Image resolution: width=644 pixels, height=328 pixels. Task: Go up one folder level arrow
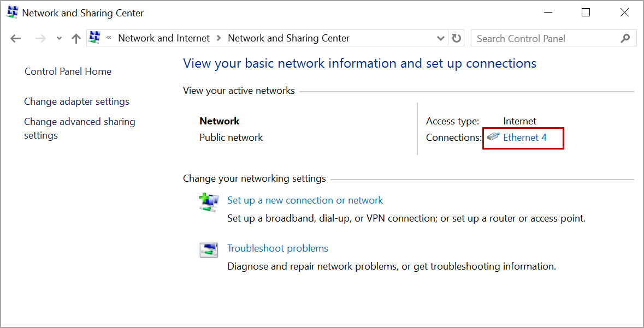click(x=76, y=38)
